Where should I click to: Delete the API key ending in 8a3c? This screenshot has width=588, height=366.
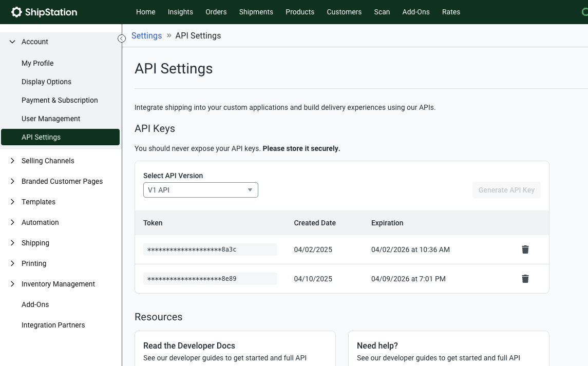click(525, 249)
